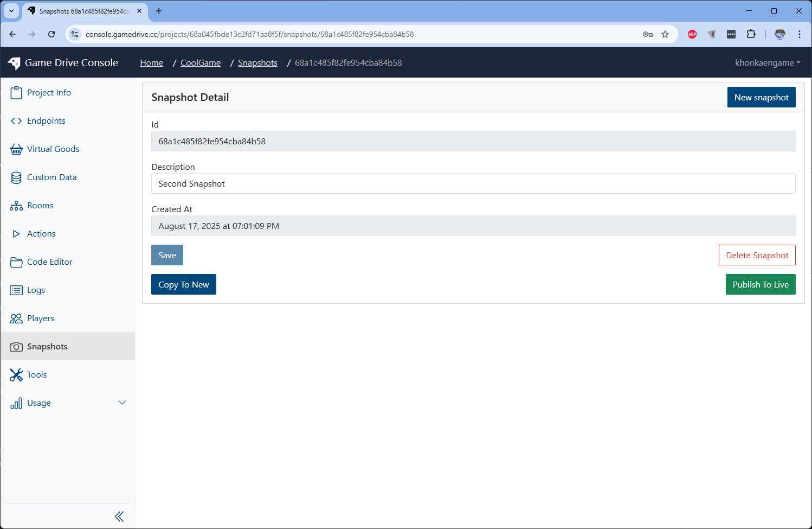Publish the snapshot to Live
This screenshot has height=529, width=812.
[x=761, y=284]
